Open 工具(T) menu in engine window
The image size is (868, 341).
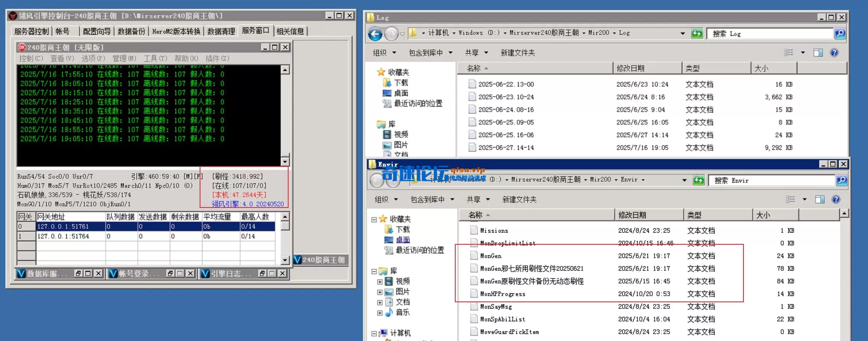click(x=155, y=58)
